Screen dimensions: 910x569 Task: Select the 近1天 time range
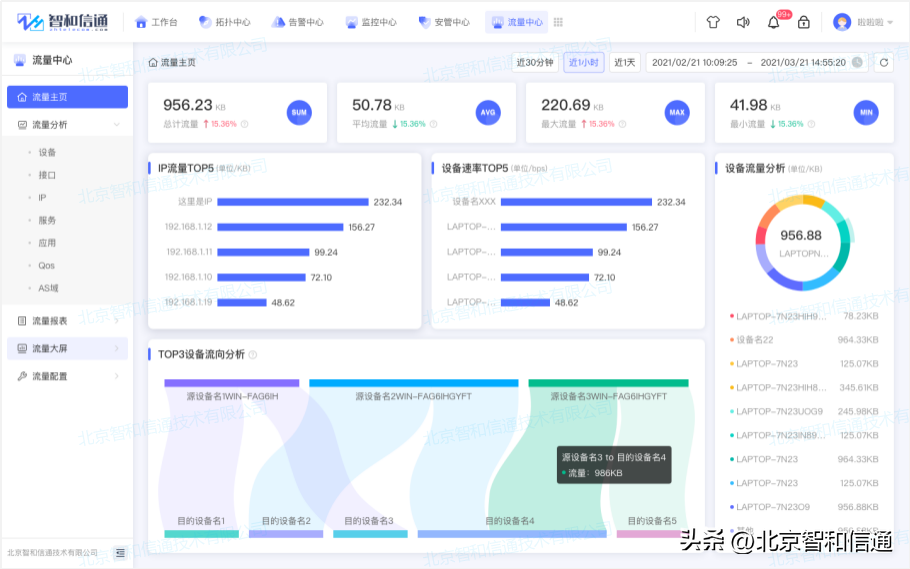[x=625, y=62]
